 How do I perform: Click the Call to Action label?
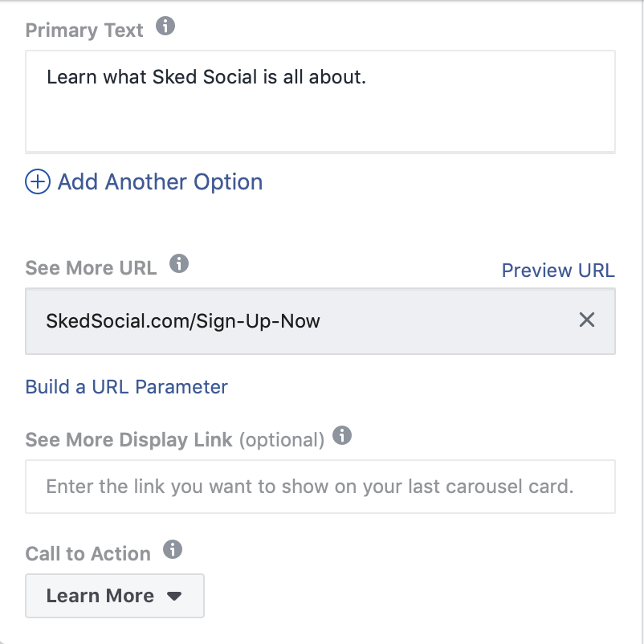coord(88,554)
